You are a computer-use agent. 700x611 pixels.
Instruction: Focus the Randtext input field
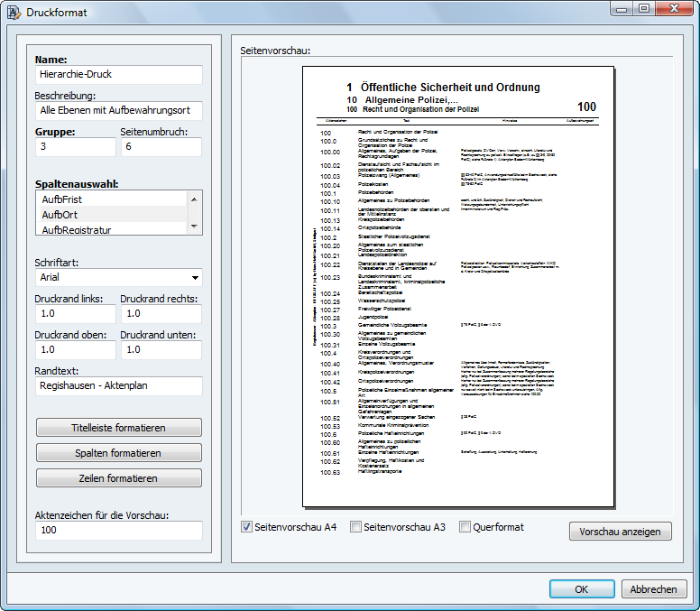pos(118,385)
